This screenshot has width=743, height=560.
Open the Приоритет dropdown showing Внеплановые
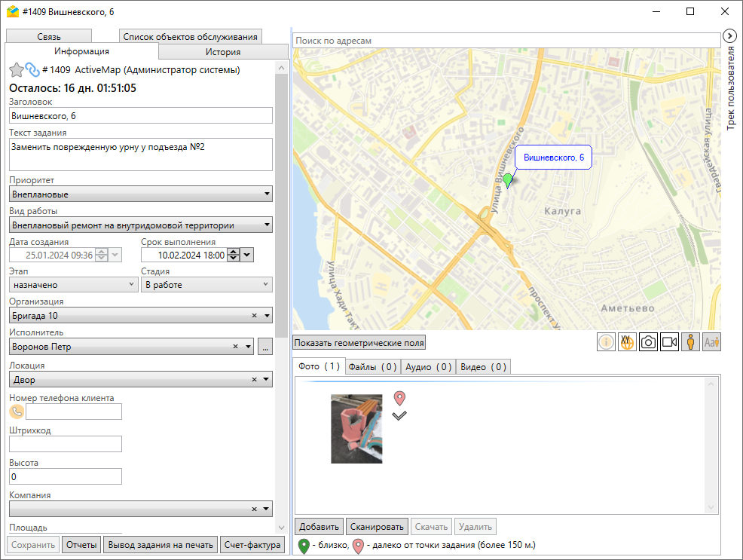140,194
